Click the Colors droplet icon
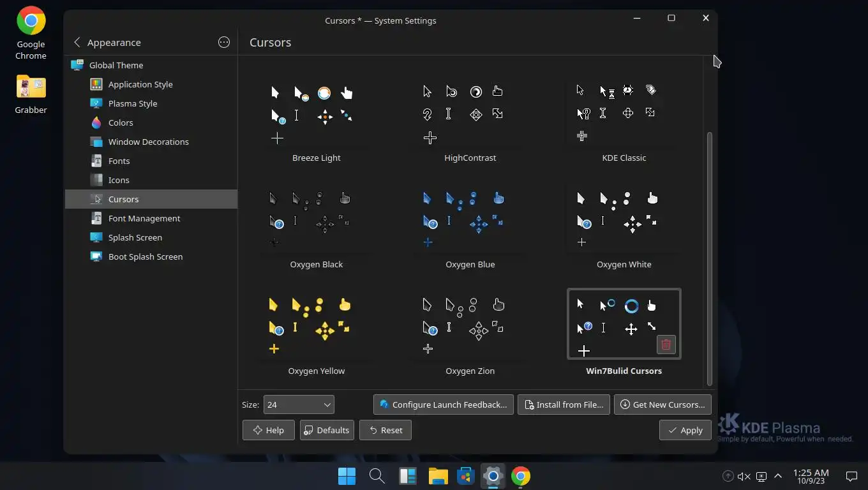The image size is (868, 490). click(96, 122)
